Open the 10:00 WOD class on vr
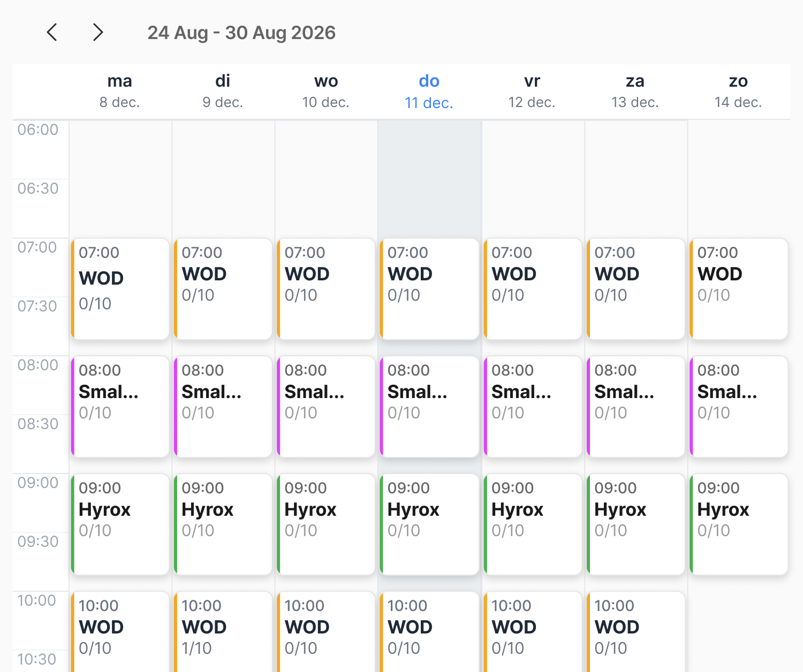 coord(533,632)
